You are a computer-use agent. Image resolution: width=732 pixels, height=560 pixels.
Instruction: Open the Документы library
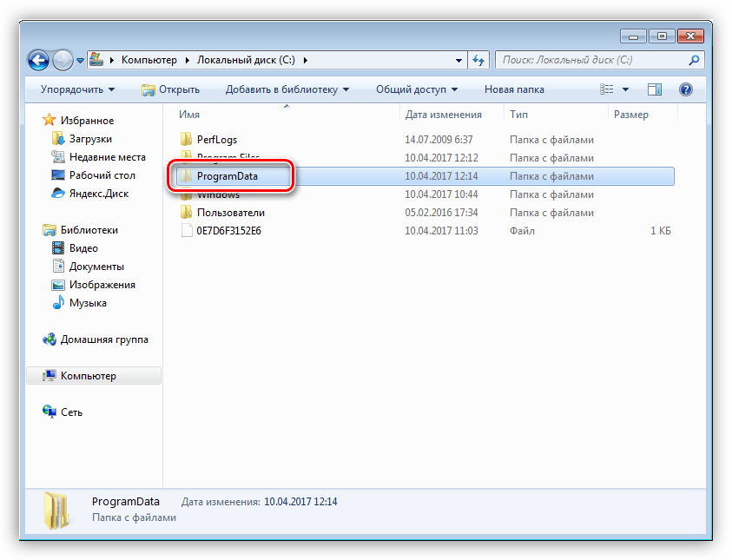tap(96, 266)
